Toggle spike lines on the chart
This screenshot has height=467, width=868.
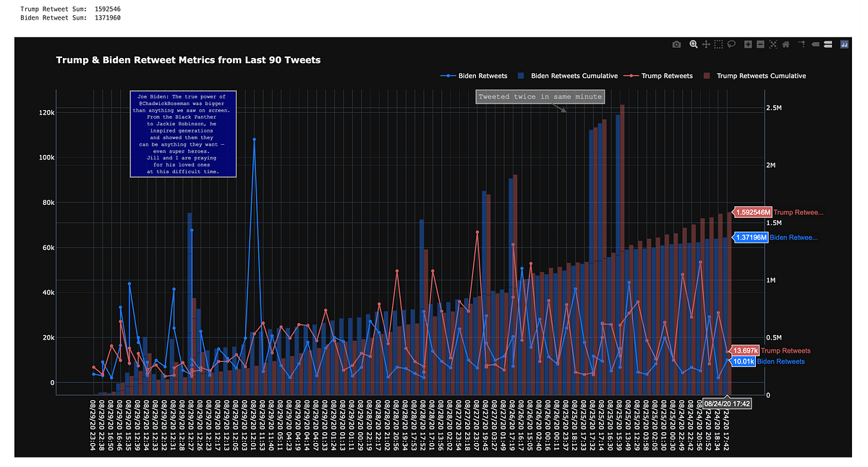[x=801, y=44]
